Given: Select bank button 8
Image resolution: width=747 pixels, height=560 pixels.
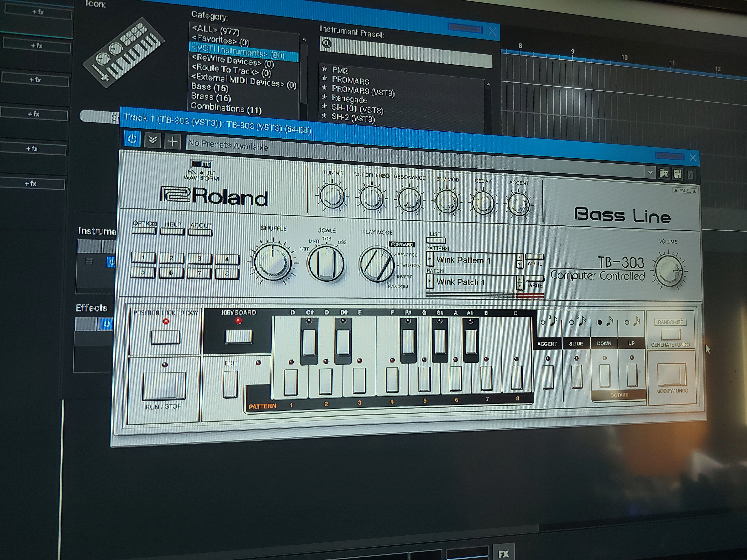Looking at the screenshot, I should [x=227, y=274].
